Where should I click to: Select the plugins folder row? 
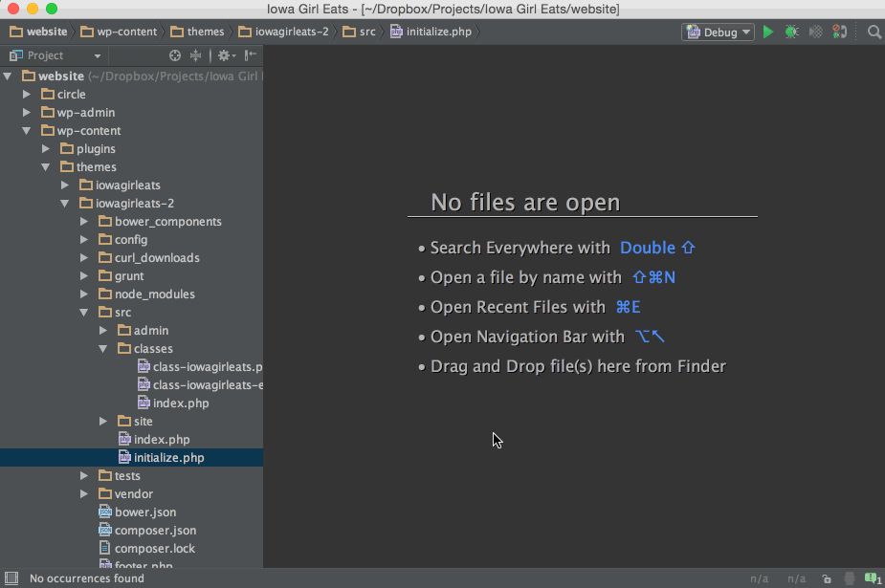point(131,149)
